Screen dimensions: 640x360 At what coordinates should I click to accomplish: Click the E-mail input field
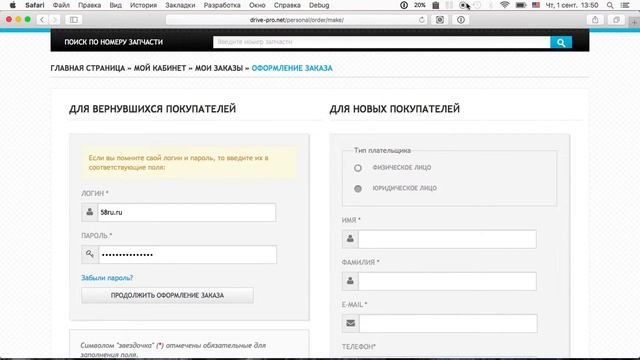(x=448, y=323)
